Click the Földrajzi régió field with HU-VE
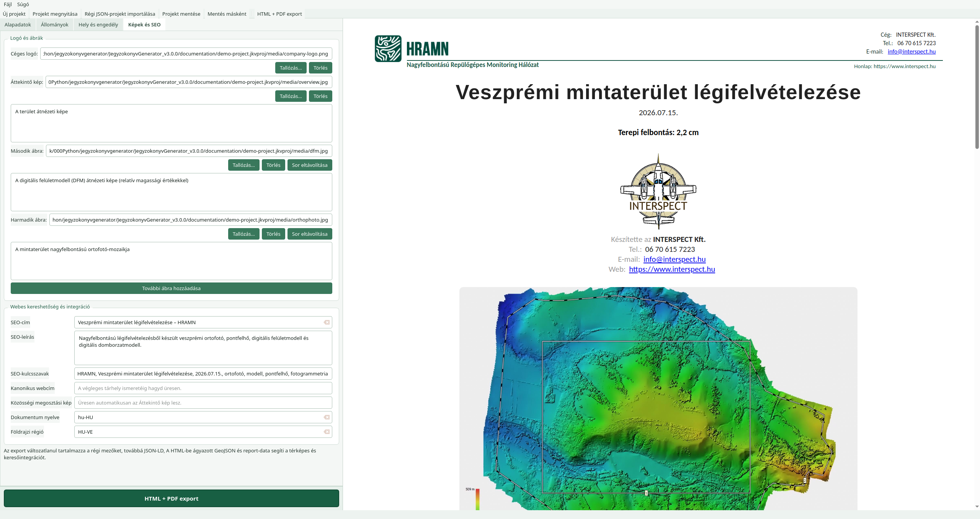Image resolution: width=980 pixels, height=519 pixels. [203, 432]
